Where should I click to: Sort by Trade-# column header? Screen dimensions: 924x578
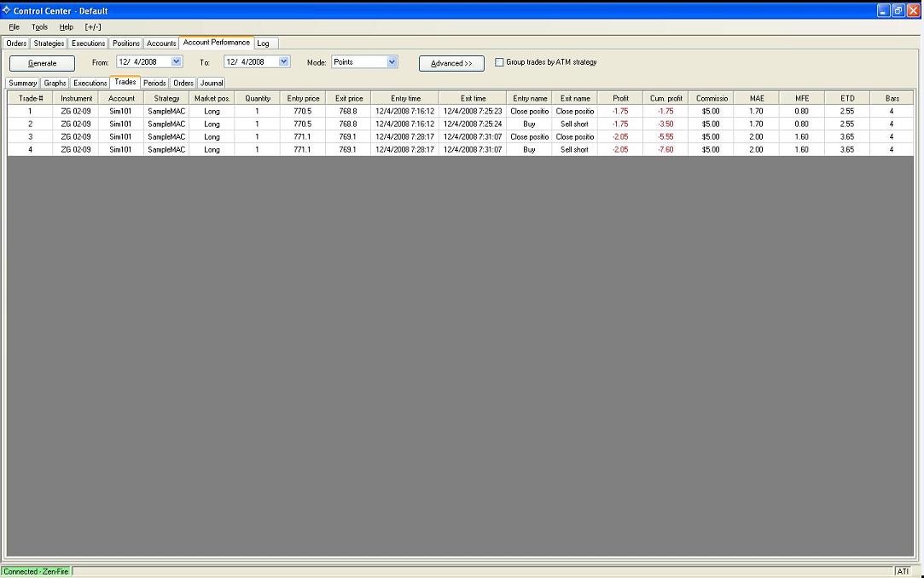coord(31,98)
